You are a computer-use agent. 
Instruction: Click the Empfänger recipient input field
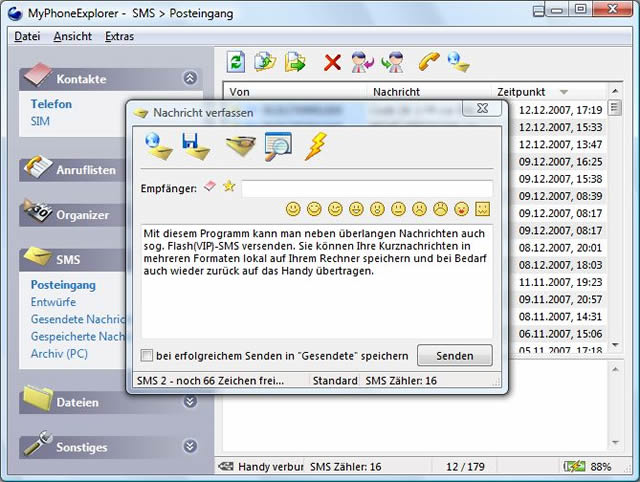tap(366, 188)
